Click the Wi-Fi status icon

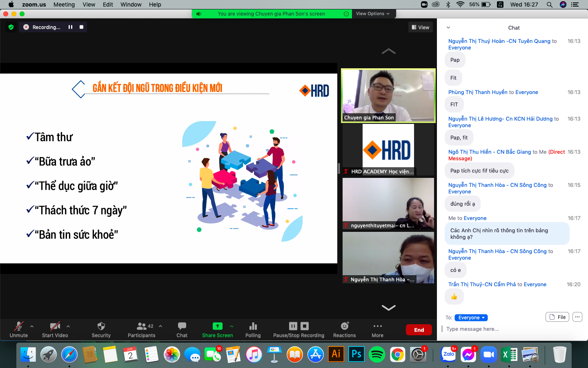[x=460, y=4]
